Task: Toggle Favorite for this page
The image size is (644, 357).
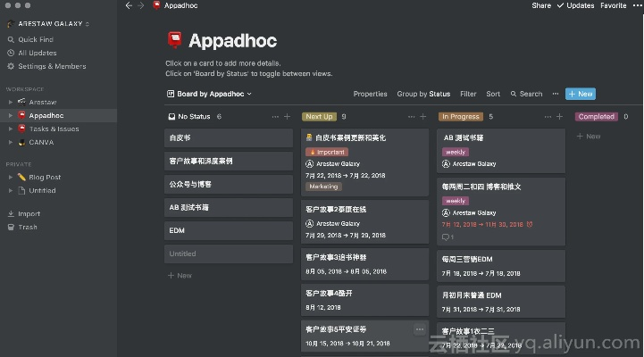Action: [x=613, y=5]
